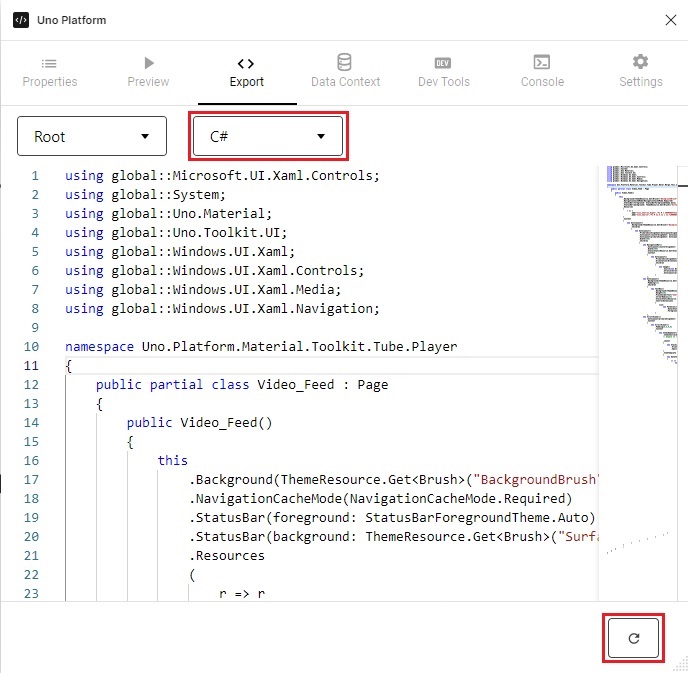Switch to the Preview tab label

pos(148,82)
